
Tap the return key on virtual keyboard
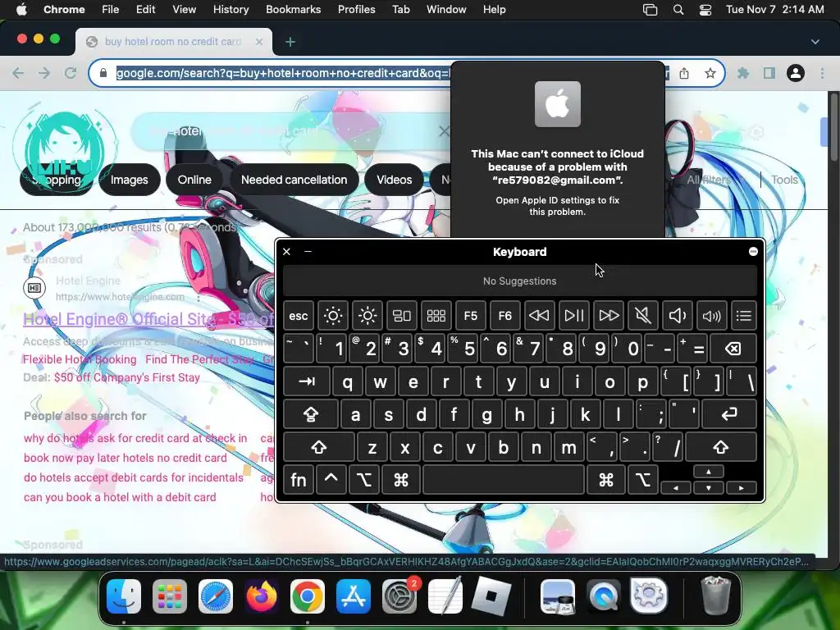[729, 414]
